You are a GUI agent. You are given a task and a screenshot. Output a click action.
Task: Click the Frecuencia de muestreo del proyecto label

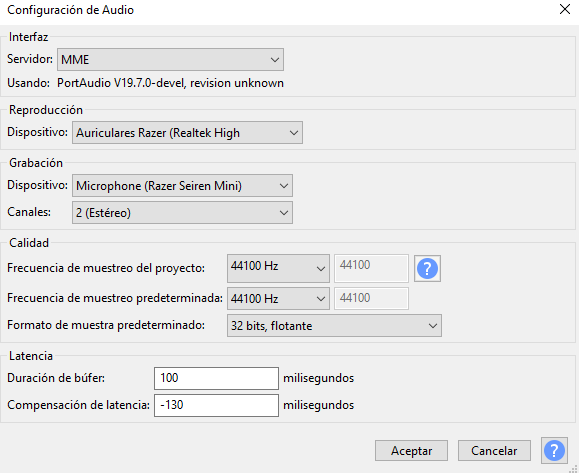point(106,268)
